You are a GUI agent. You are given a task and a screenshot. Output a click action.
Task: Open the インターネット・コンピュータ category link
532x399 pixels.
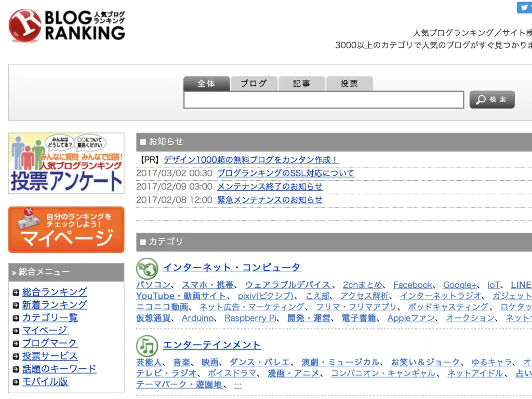(x=232, y=268)
